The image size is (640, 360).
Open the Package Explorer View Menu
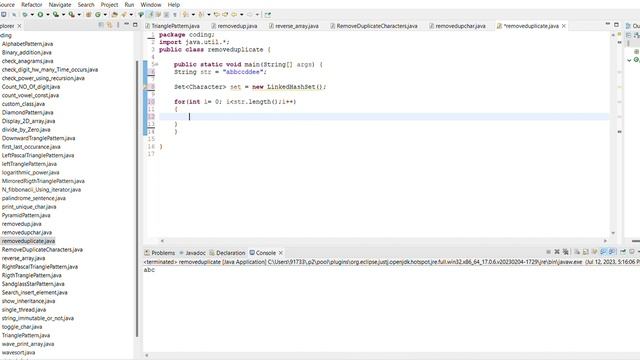pyautogui.click(x=118, y=25)
